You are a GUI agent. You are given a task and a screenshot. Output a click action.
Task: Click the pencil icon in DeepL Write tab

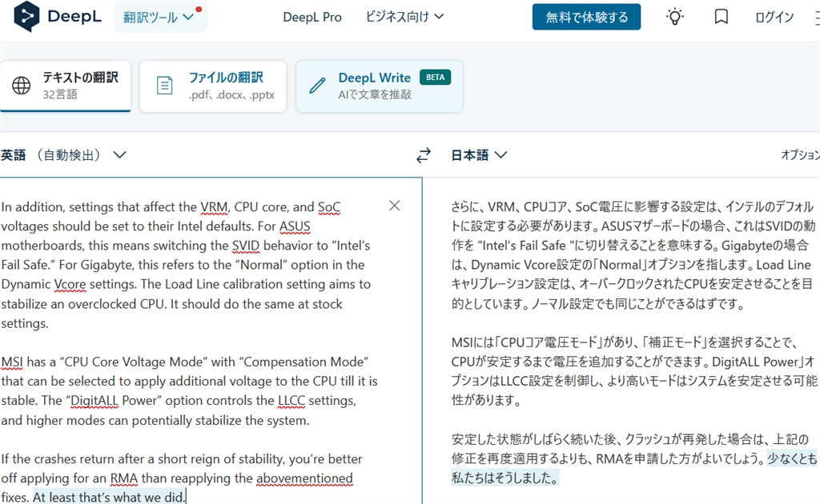317,85
